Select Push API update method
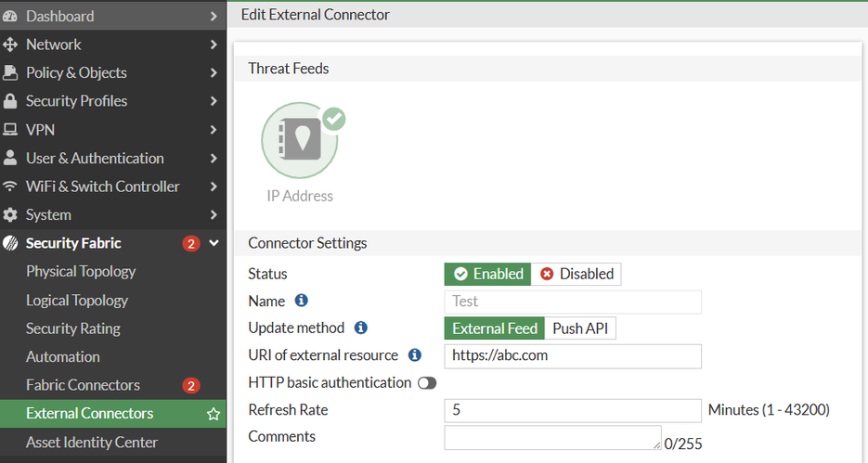Screen dimensions: 868x463 (x=581, y=328)
